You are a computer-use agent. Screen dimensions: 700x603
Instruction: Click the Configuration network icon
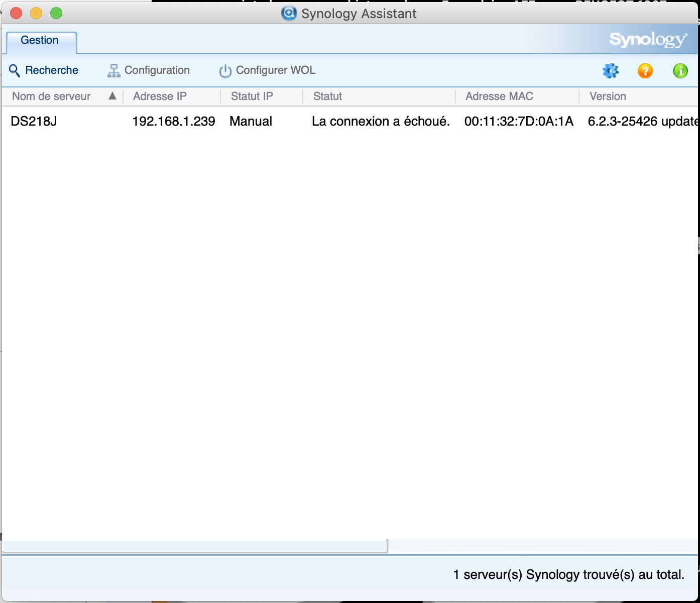click(114, 71)
